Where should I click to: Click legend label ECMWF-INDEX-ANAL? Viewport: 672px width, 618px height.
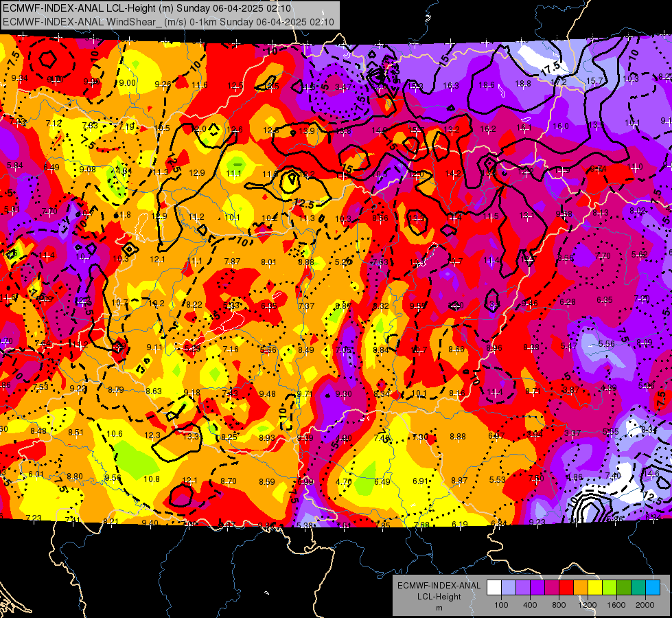[439, 586]
